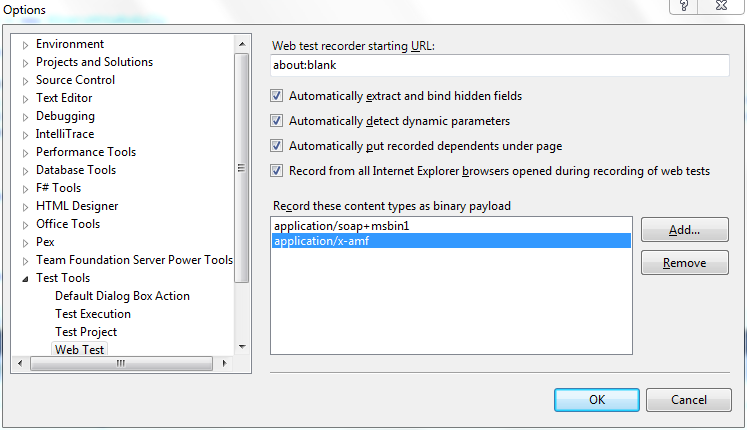The height and width of the screenshot is (430, 747).
Task: Click the Web test recorder starting URL field
Action: pos(500,65)
